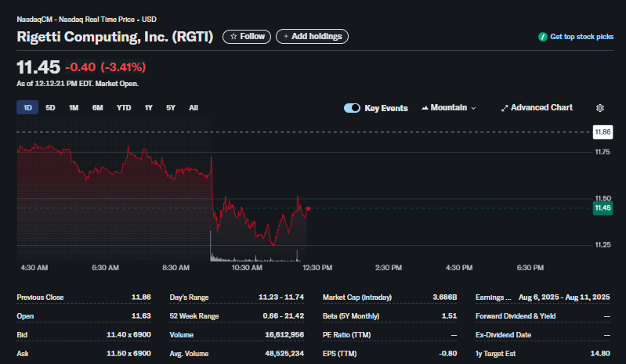Choose the YTD range tab
626x364 pixels.
124,108
